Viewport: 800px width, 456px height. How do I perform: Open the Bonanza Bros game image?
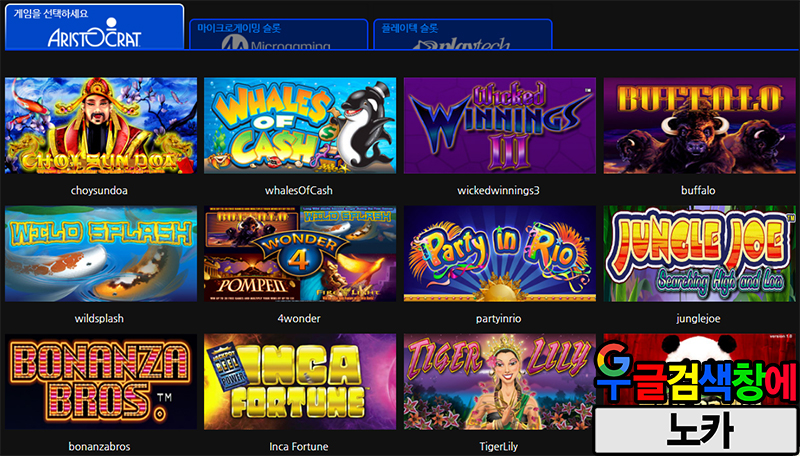click(x=101, y=382)
